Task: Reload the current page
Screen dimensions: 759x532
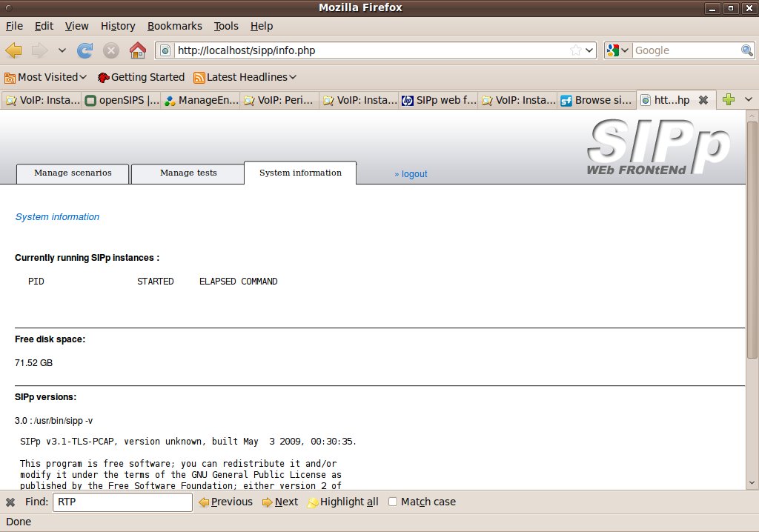Action: tap(85, 50)
